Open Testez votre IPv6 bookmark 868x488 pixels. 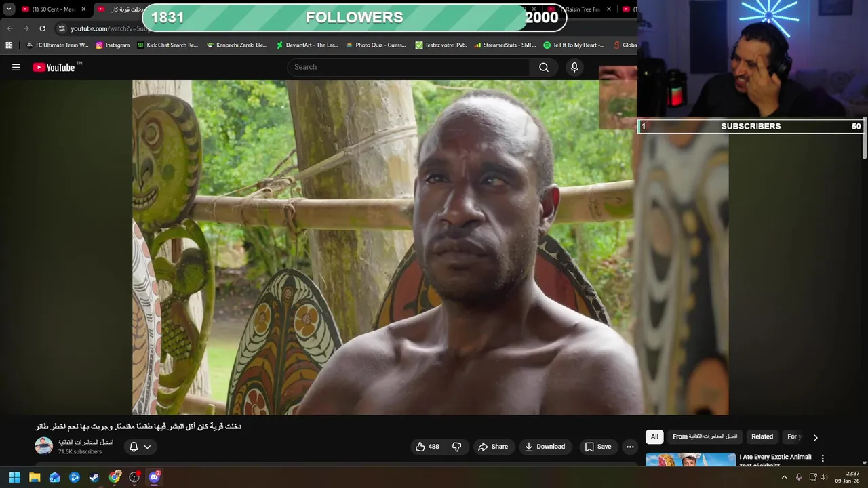pos(441,45)
